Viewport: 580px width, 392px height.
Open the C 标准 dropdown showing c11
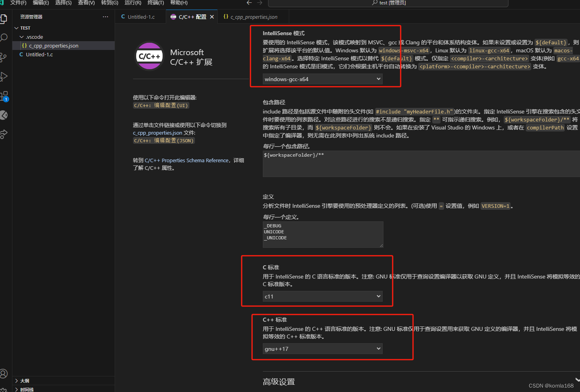[x=322, y=296]
